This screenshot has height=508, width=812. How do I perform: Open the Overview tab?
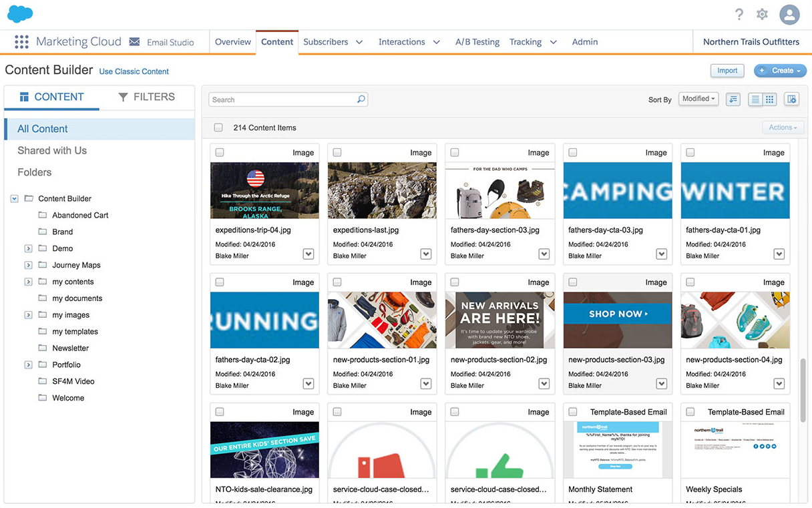[232, 41]
